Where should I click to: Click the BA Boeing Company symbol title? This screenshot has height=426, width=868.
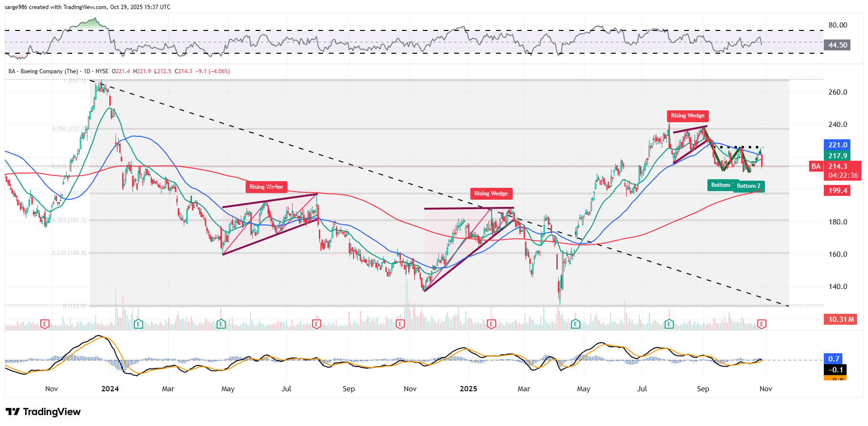[x=43, y=71]
